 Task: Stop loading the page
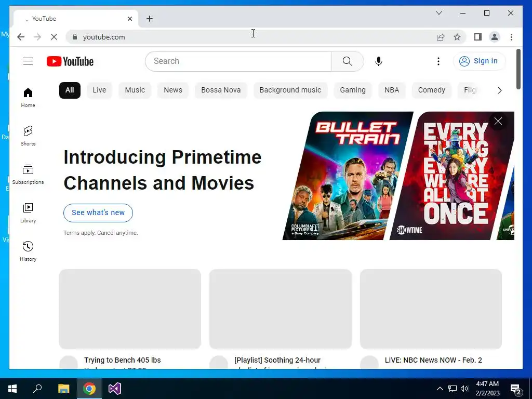(x=54, y=37)
